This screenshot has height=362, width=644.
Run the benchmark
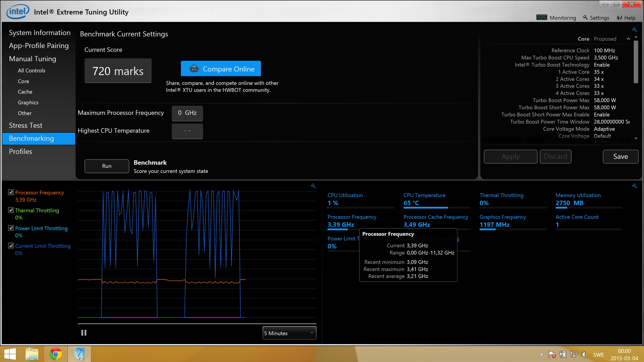(107, 166)
